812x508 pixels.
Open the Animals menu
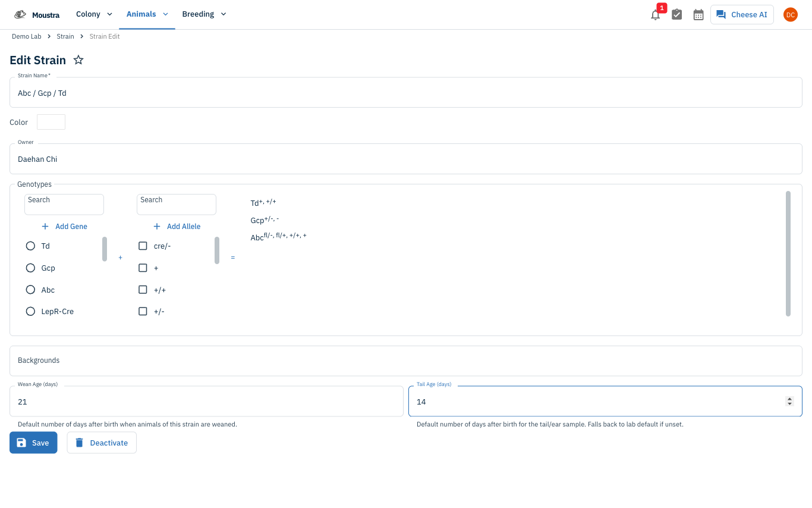tap(147, 14)
